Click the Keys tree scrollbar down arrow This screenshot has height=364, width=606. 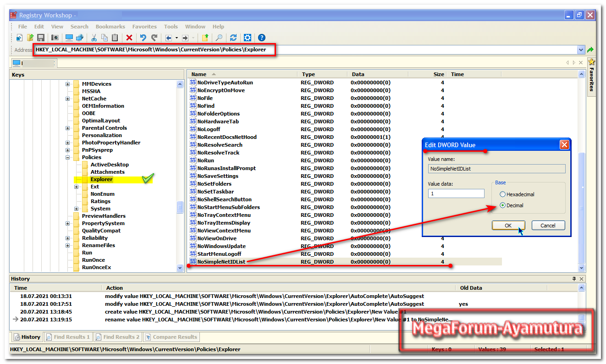pyautogui.click(x=180, y=268)
